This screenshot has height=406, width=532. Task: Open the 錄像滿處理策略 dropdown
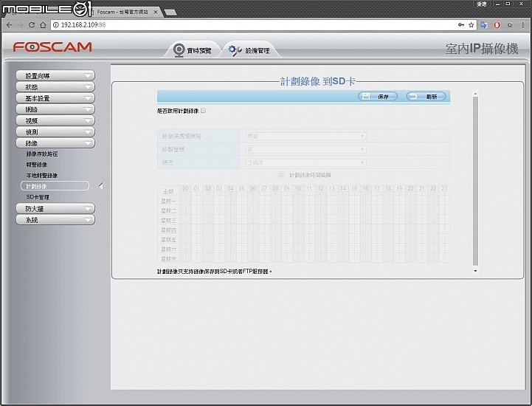305,136
